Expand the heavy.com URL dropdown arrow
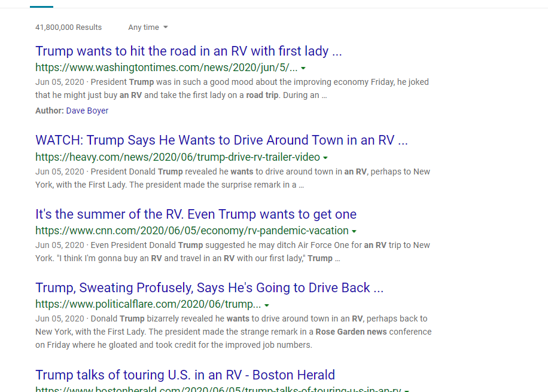Image resolution: width=548 pixels, height=392 pixels. click(x=325, y=158)
